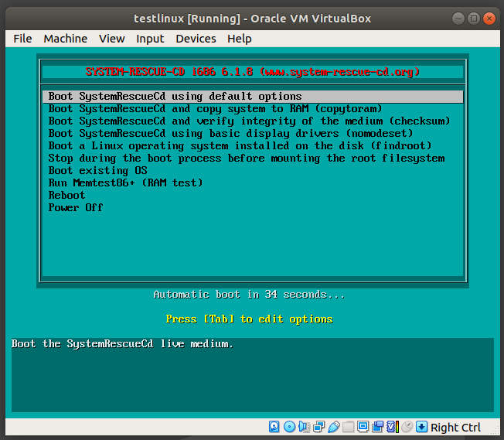Open the Machine menu
The height and width of the screenshot is (440, 504).
click(65, 39)
